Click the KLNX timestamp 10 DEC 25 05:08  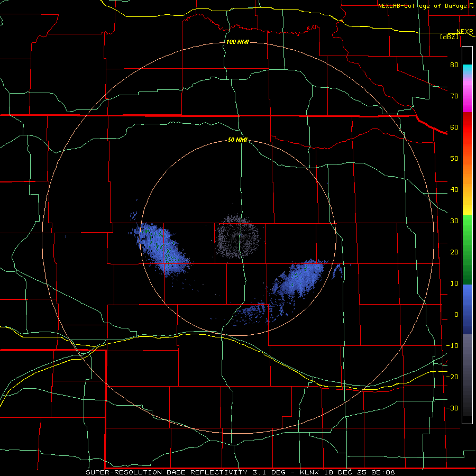pos(347,472)
